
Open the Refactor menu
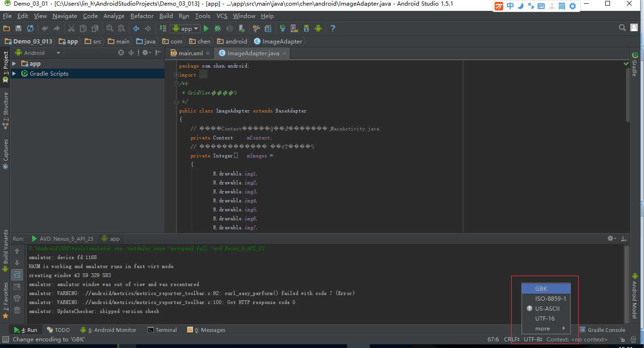[x=142, y=16]
